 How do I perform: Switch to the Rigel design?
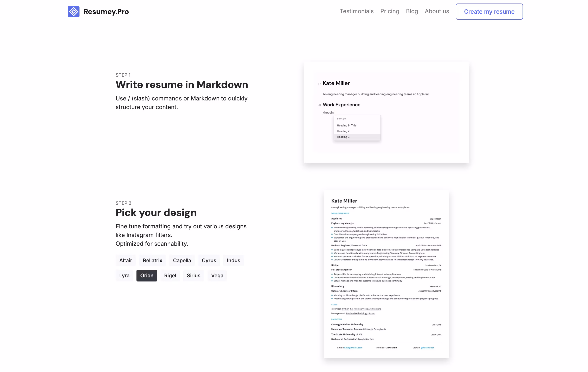click(x=170, y=275)
